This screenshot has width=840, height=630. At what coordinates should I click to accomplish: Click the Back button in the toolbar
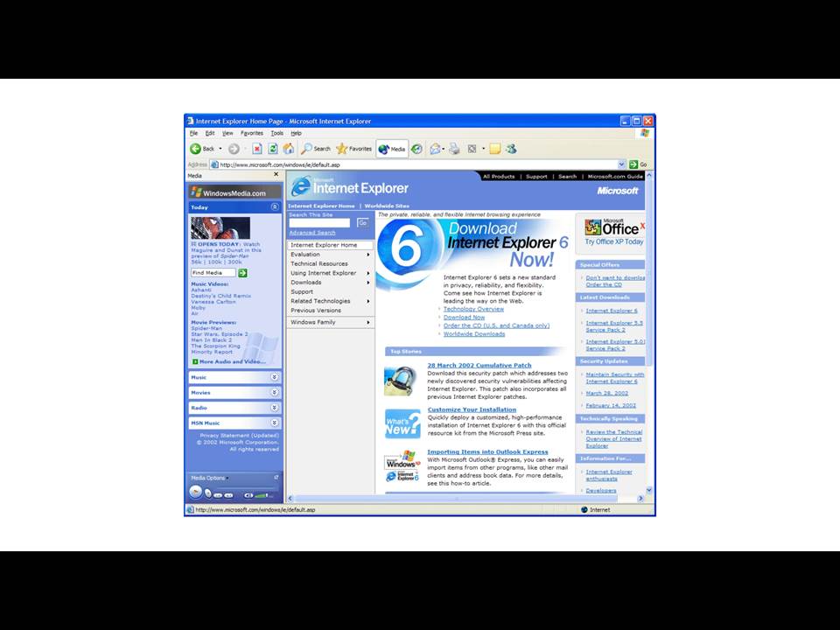tap(202, 149)
